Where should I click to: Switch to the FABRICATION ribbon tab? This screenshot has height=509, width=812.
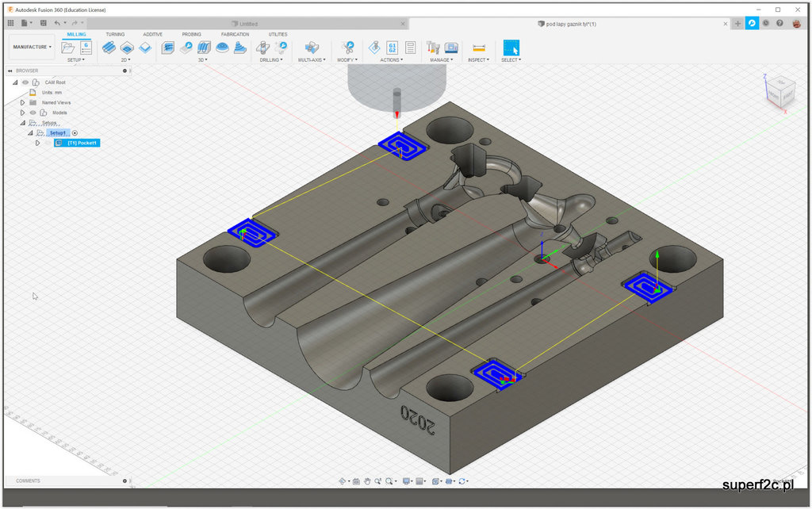coord(235,34)
